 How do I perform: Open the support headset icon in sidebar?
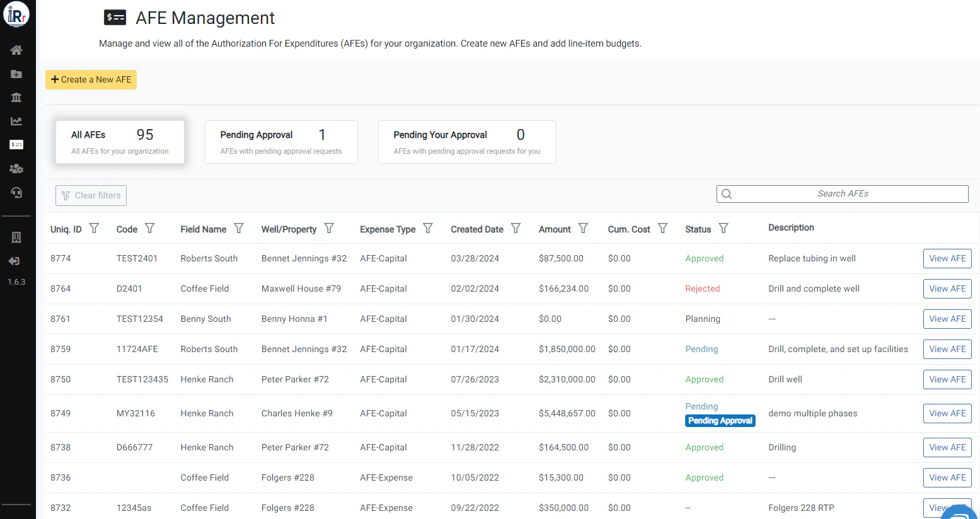[x=16, y=193]
